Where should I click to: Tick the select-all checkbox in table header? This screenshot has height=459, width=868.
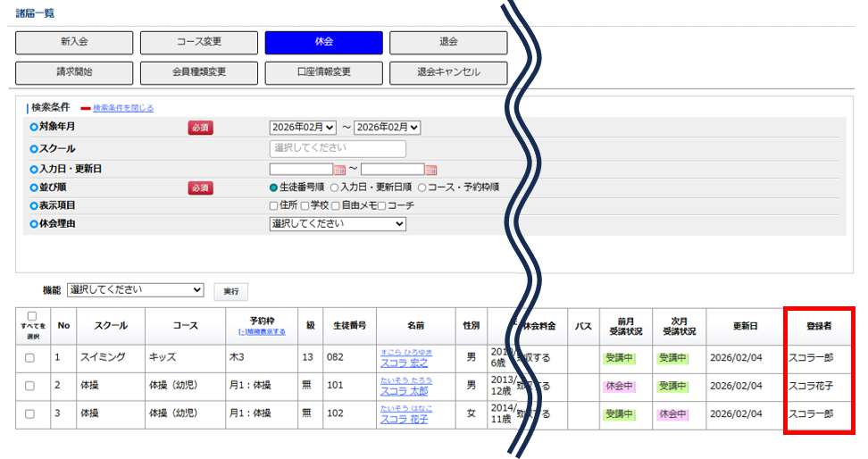click(x=32, y=316)
